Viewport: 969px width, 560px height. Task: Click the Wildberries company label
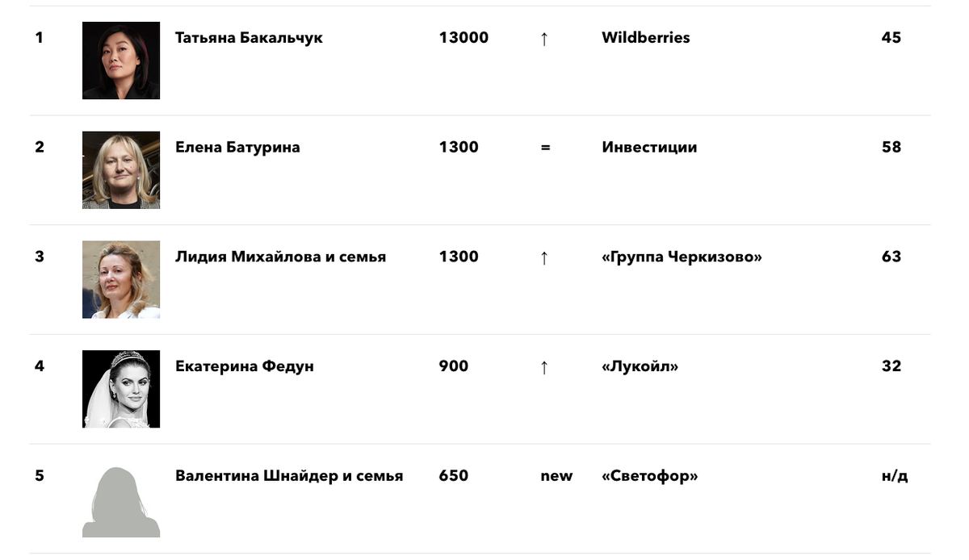pyautogui.click(x=646, y=38)
